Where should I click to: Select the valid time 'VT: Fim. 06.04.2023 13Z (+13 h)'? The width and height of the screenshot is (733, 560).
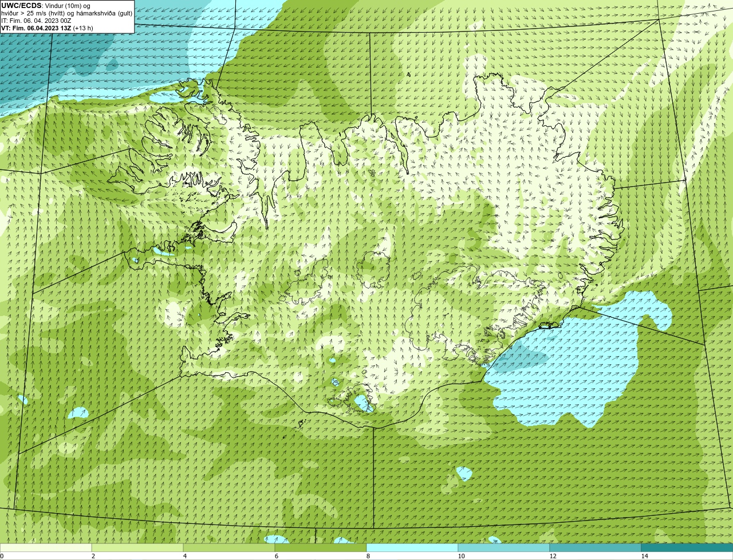point(47,27)
